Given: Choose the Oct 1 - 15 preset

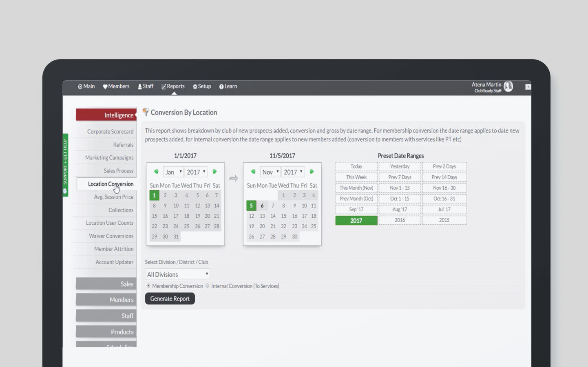Looking at the screenshot, I should pyautogui.click(x=400, y=199).
